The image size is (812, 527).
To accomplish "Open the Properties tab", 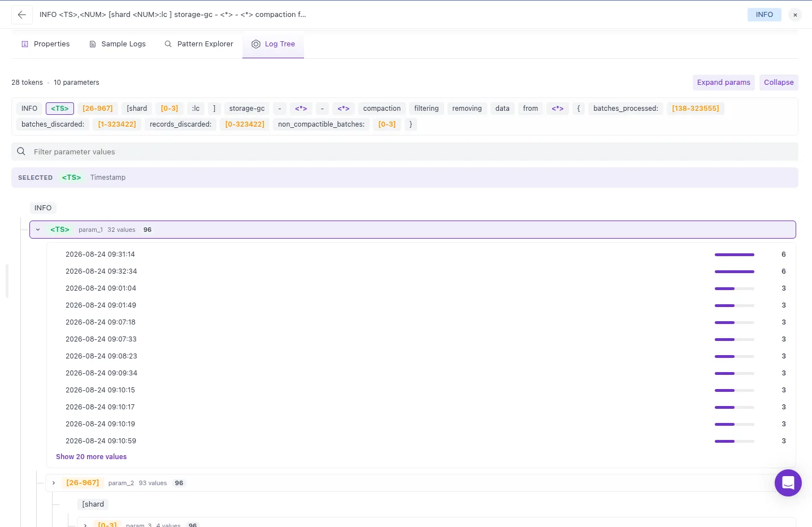I will point(45,44).
